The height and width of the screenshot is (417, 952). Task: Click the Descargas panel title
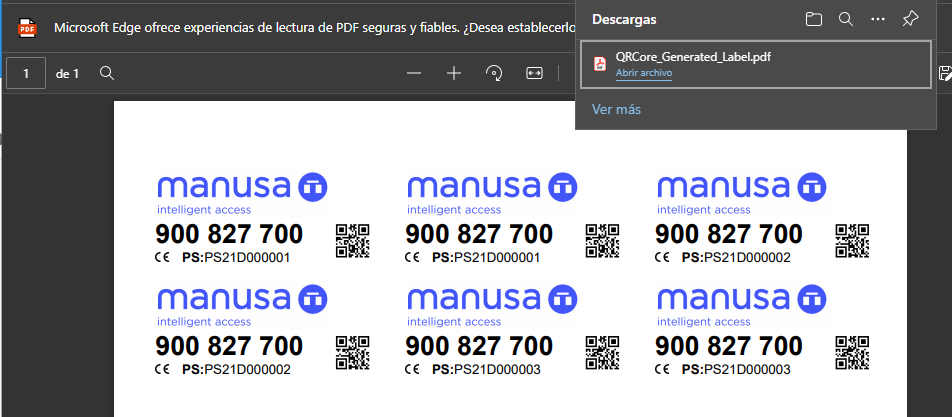tap(624, 19)
